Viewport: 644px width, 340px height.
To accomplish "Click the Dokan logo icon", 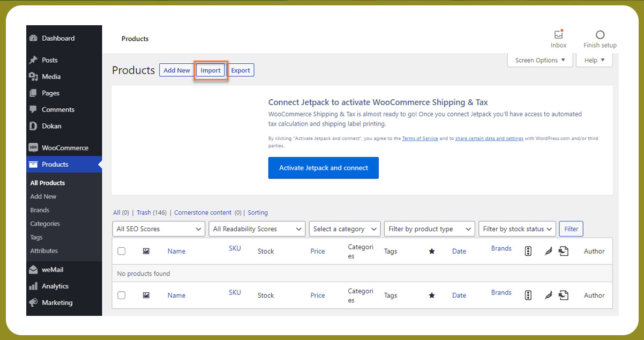I will pyautogui.click(x=33, y=126).
